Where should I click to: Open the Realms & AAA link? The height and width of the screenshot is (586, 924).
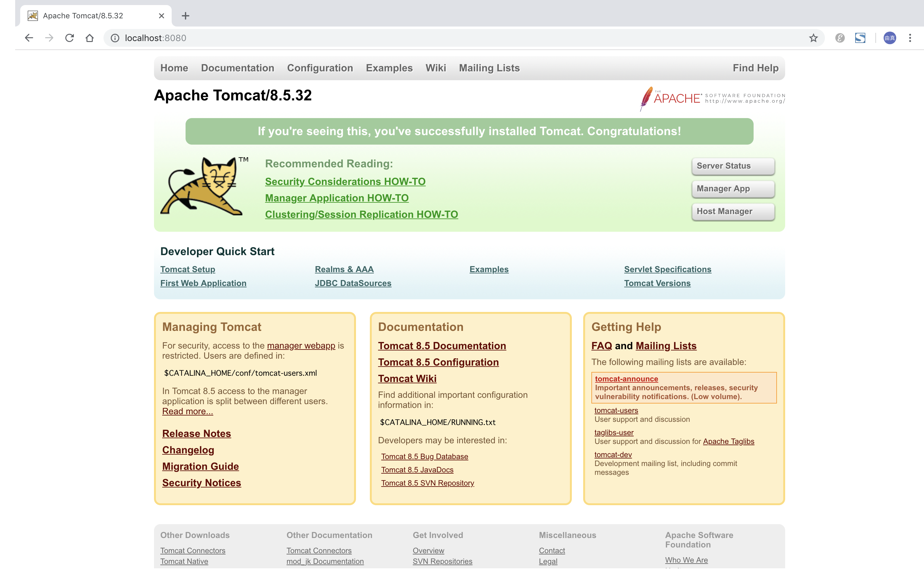(344, 269)
